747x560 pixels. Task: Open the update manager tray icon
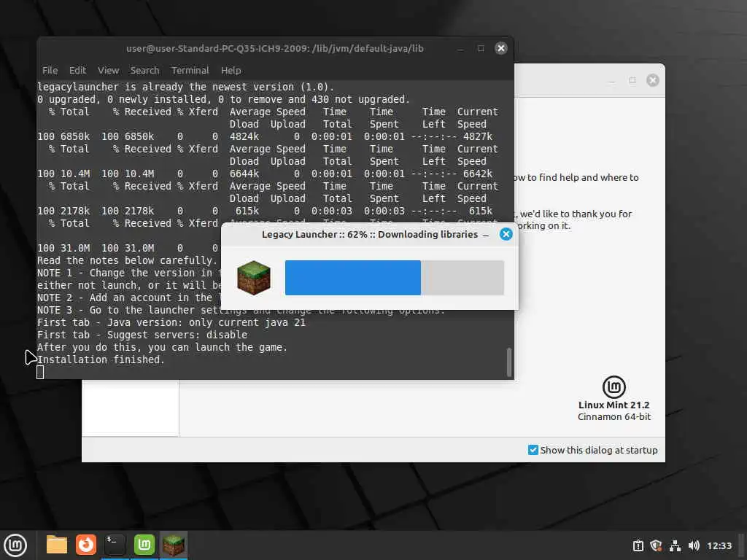click(x=638, y=545)
